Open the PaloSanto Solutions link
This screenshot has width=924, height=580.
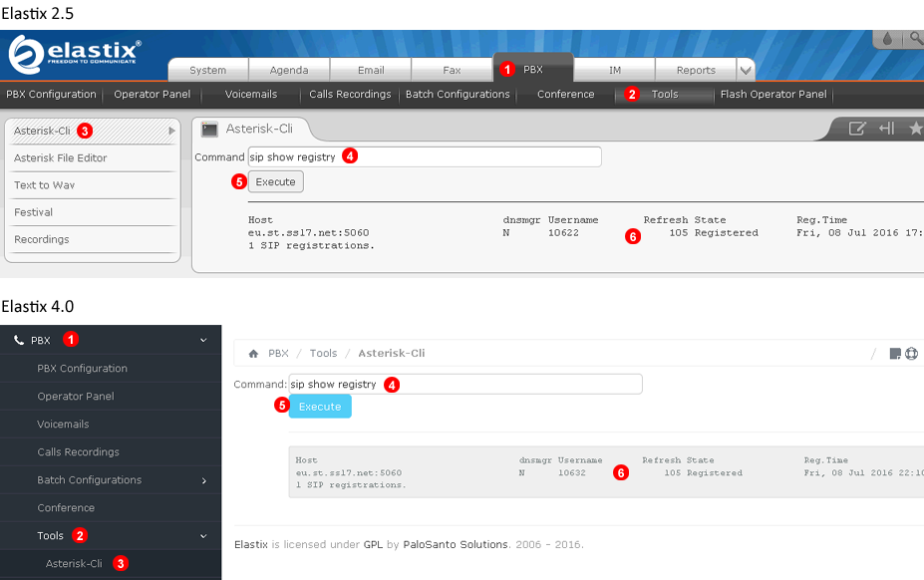click(x=456, y=545)
